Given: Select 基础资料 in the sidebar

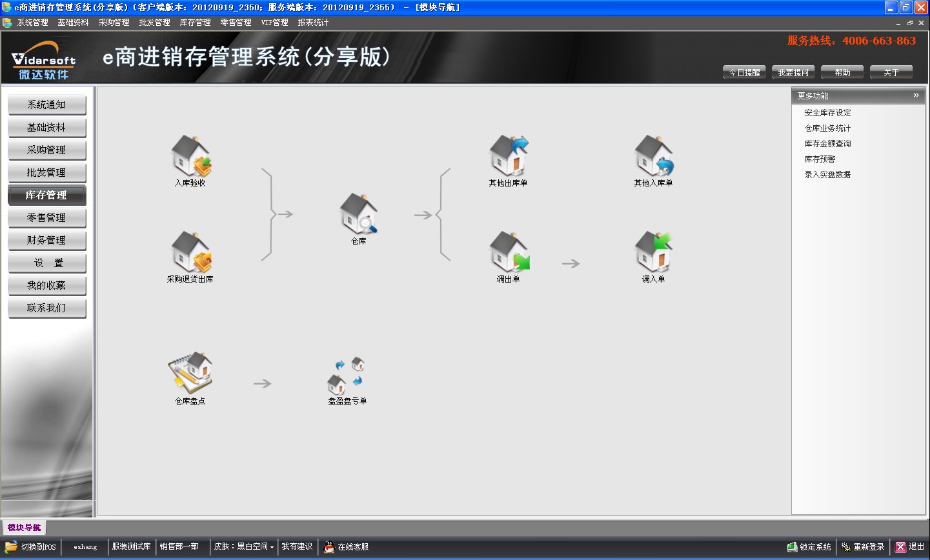Looking at the screenshot, I should (46, 128).
